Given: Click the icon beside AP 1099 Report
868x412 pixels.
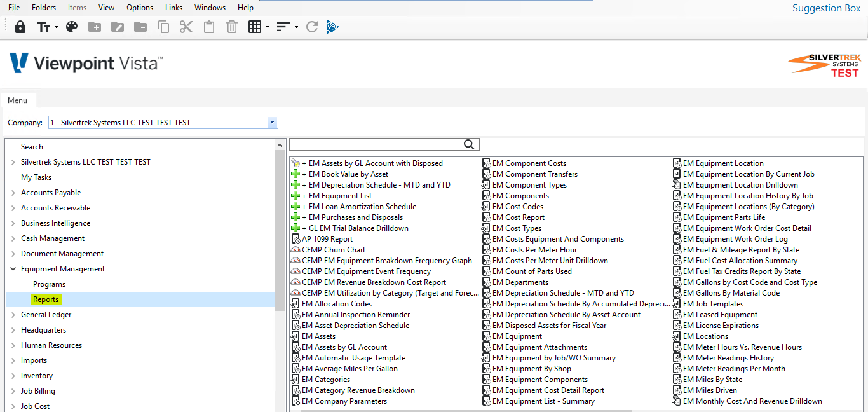Looking at the screenshot, I should click(x=295, y=239).
